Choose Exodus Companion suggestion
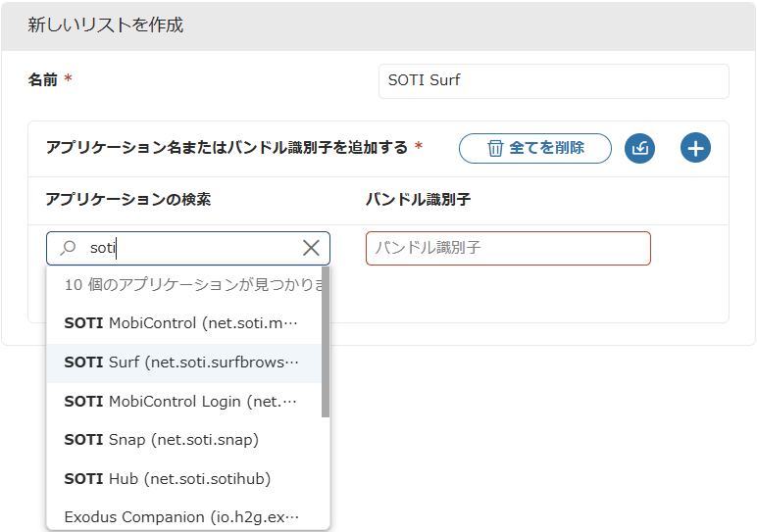 point(183,517)
